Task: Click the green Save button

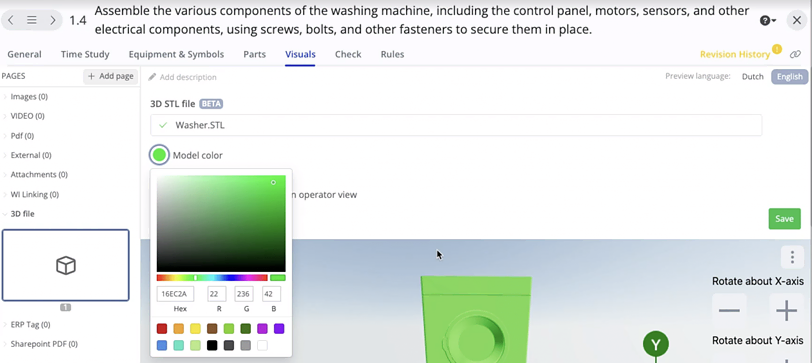Action: click(x=785, y=219)
